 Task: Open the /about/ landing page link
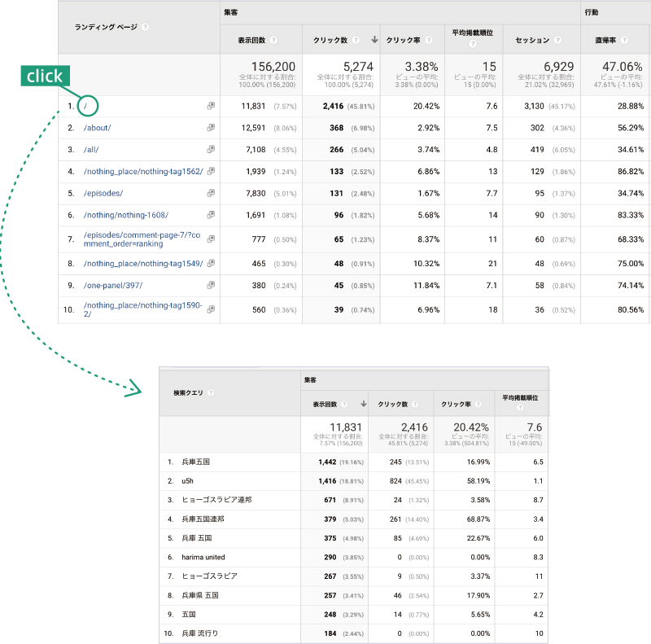[x=97, y=128]
